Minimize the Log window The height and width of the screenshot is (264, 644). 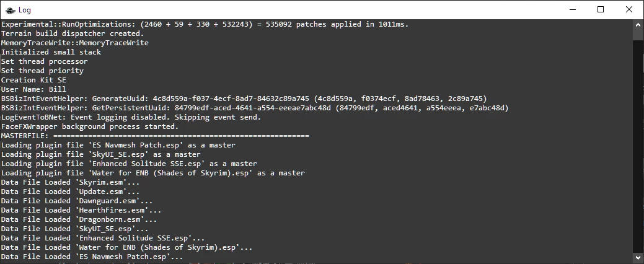coord(572,9)
